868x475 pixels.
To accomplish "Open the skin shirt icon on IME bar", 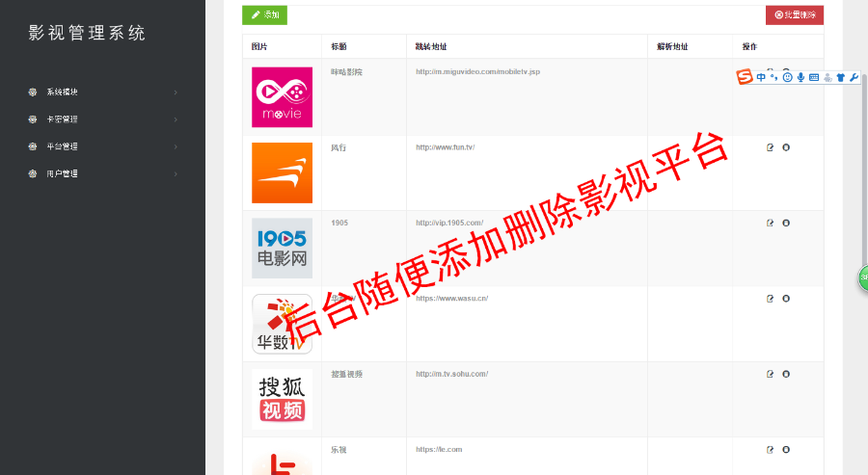I will (x=841, y=77).
